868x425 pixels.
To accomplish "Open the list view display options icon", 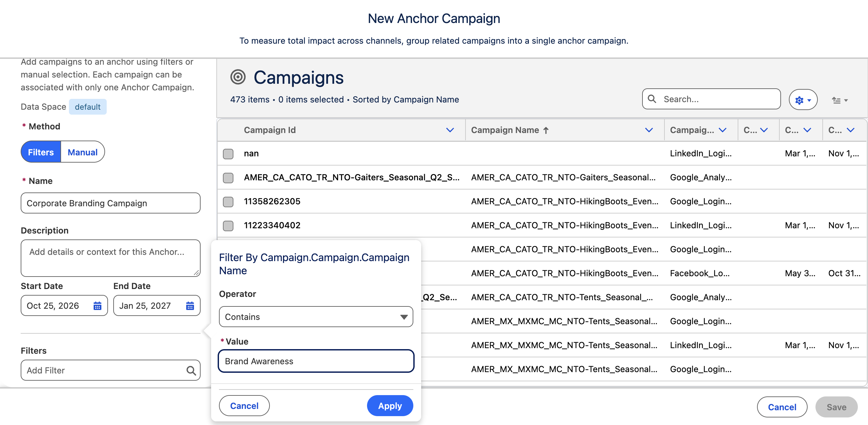I will point(839,100).
